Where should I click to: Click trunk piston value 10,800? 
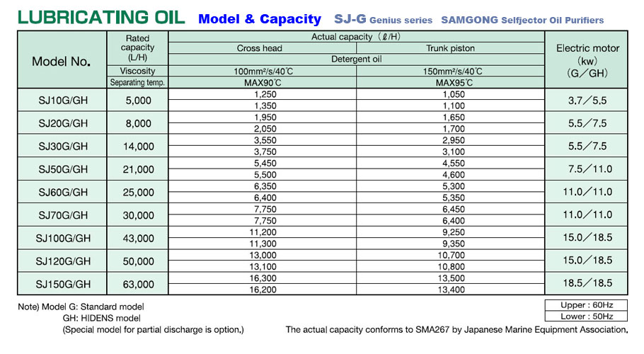452,266
